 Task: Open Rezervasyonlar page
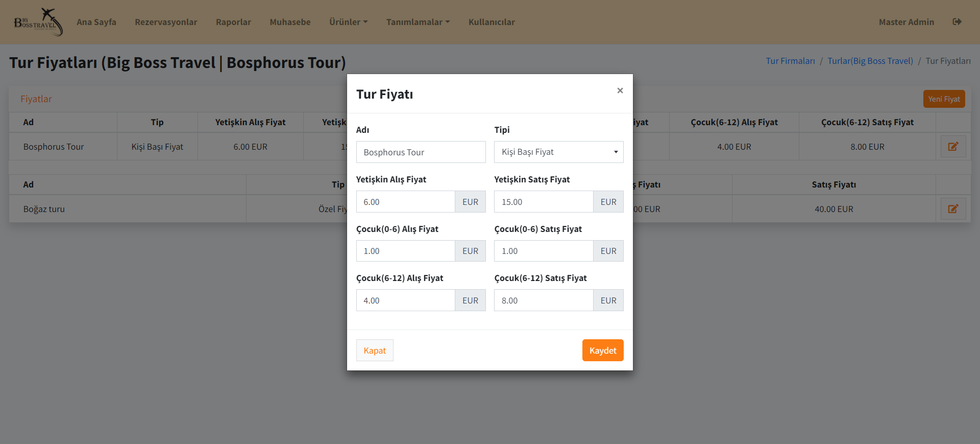tap(166, 22)
